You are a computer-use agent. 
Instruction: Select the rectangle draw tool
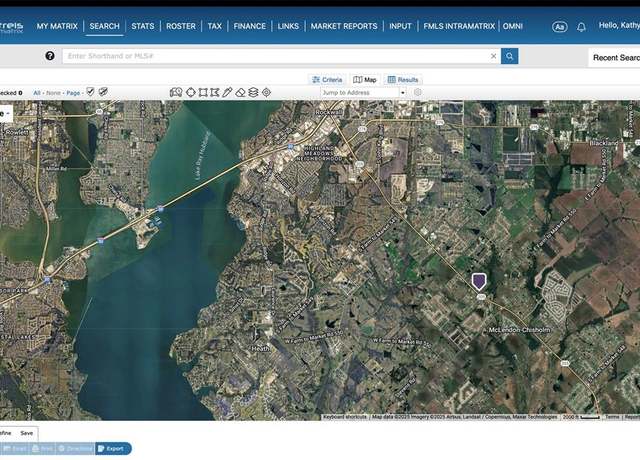(203, 92)
